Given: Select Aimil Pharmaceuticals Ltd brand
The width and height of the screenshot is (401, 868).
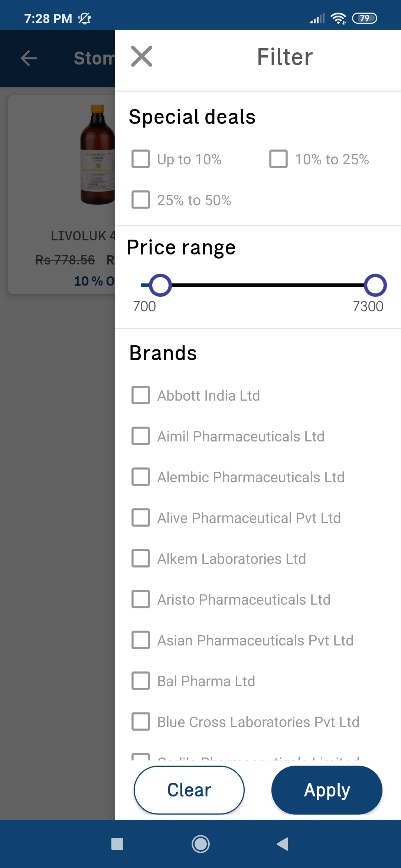Looking at the screenshot, I should coord(141,436).
